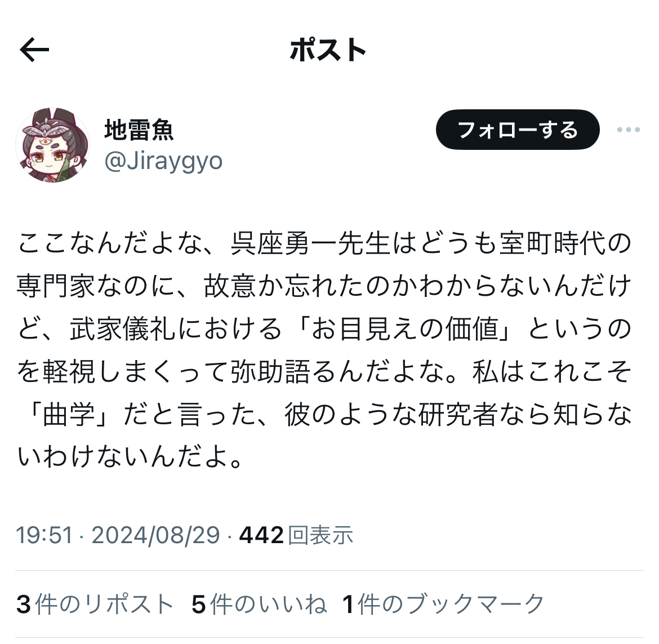Go back using the left arrow
The image size is (659, 644).
(x=34, y=50)
